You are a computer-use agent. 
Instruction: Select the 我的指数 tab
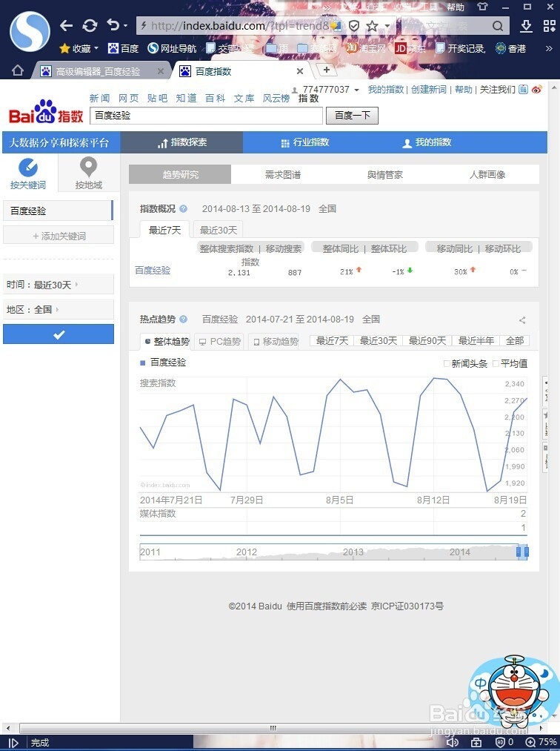coord(427,142)
